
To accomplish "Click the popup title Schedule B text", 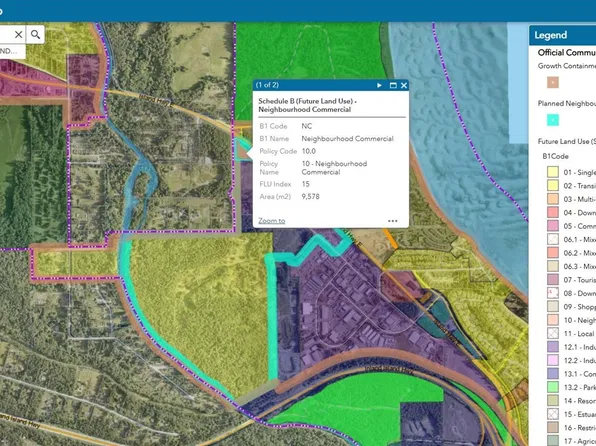I will pos(308,105).
